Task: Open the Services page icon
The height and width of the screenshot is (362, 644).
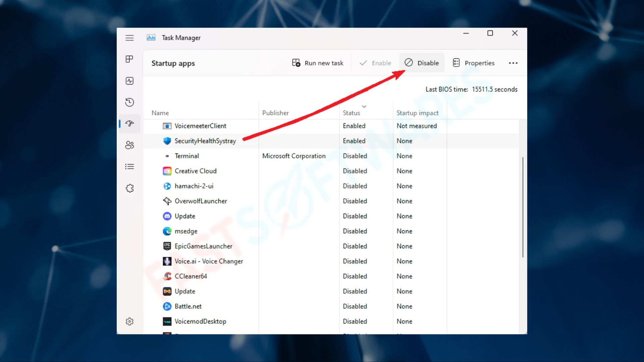Action: 129,188
